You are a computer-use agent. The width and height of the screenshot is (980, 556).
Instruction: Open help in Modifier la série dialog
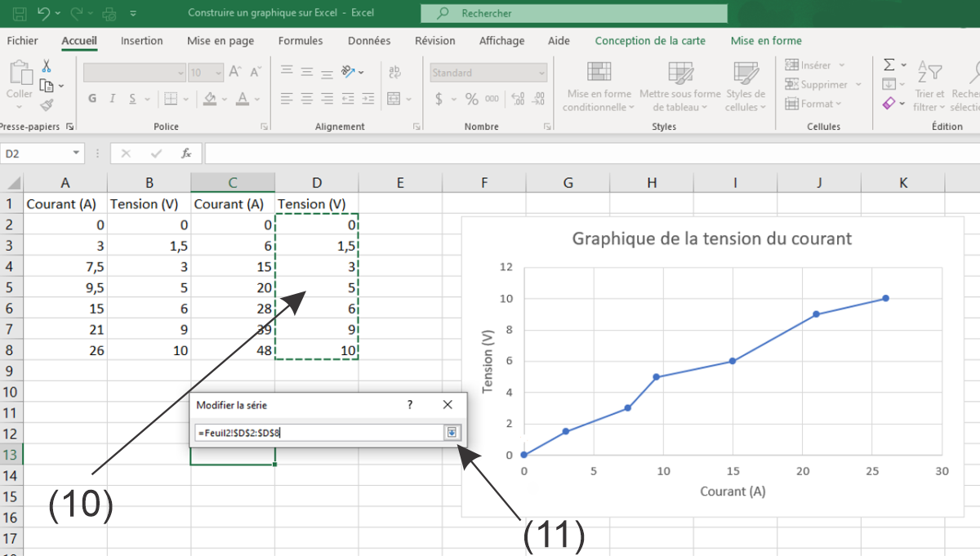pyautogui.click(x=410, y=405)
